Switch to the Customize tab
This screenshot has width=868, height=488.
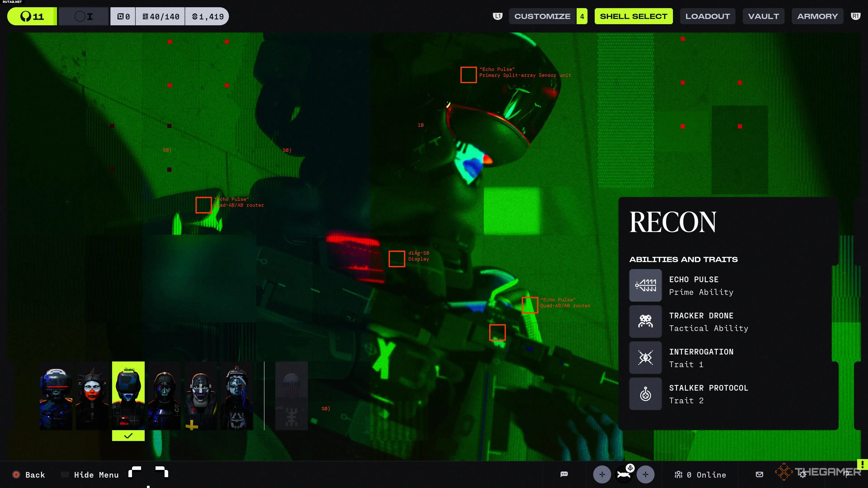click(x=542, y=16)
